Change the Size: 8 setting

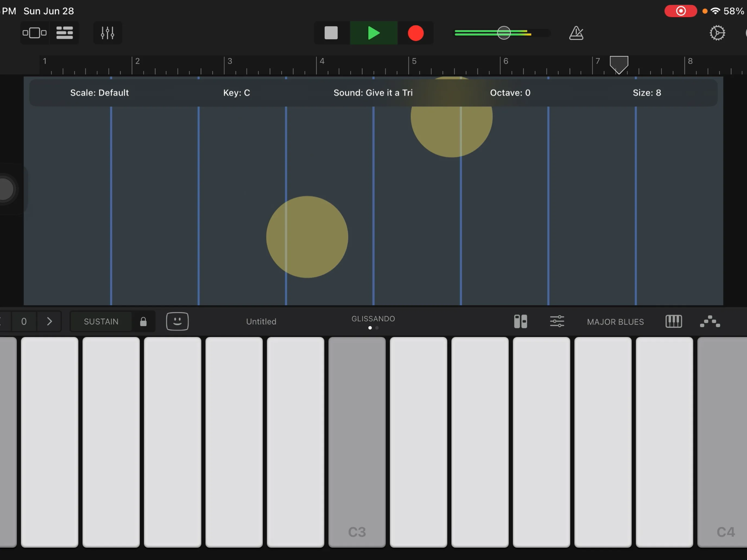click(x=647, y=93)
